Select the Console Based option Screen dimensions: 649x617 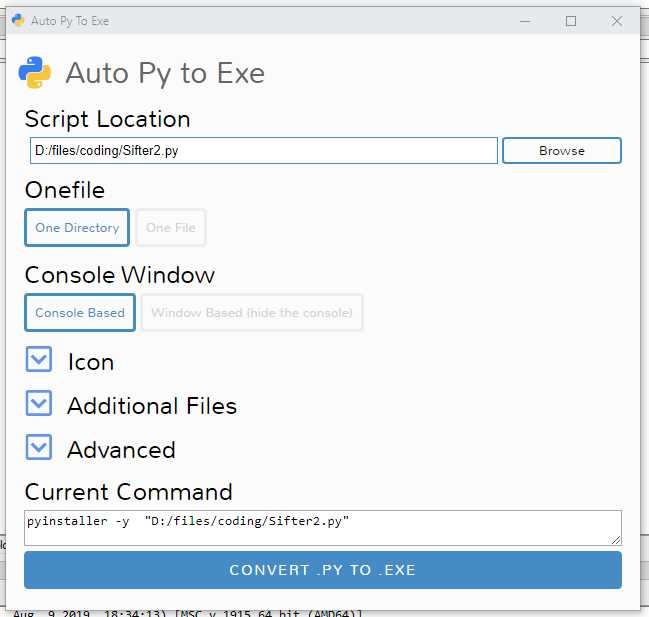[80, 312]
